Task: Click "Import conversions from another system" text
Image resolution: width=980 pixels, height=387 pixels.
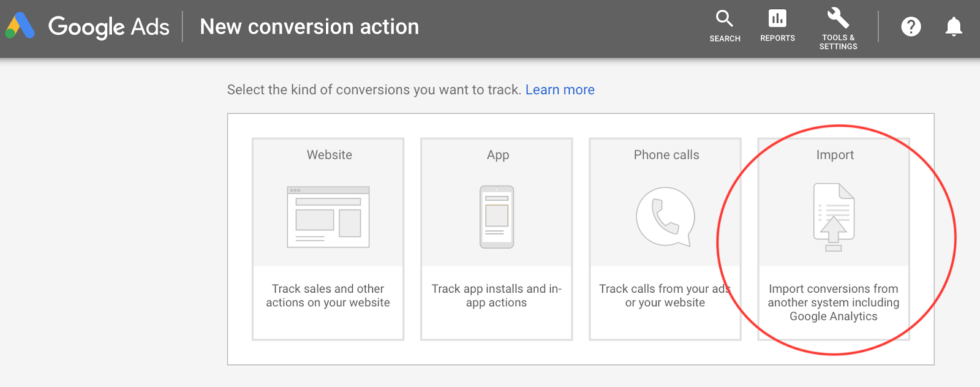Action: 834,302
